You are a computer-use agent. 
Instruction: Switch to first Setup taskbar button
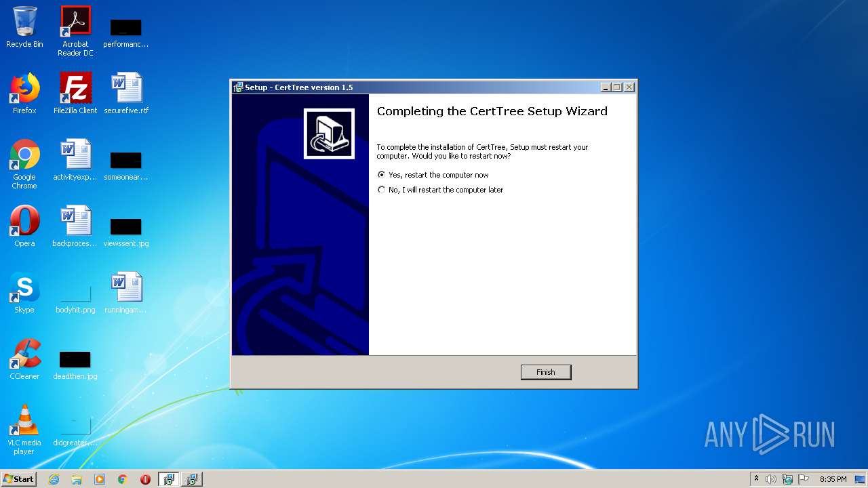(169, 479)
